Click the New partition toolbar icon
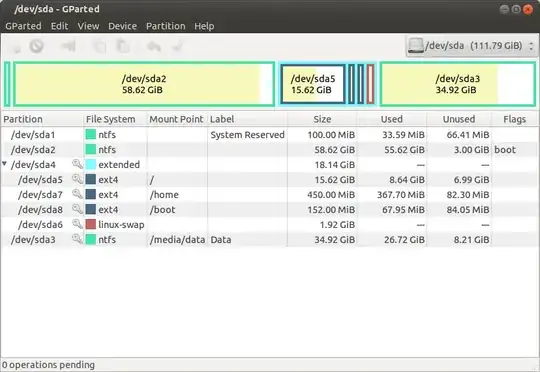 (x=15, y=46)
